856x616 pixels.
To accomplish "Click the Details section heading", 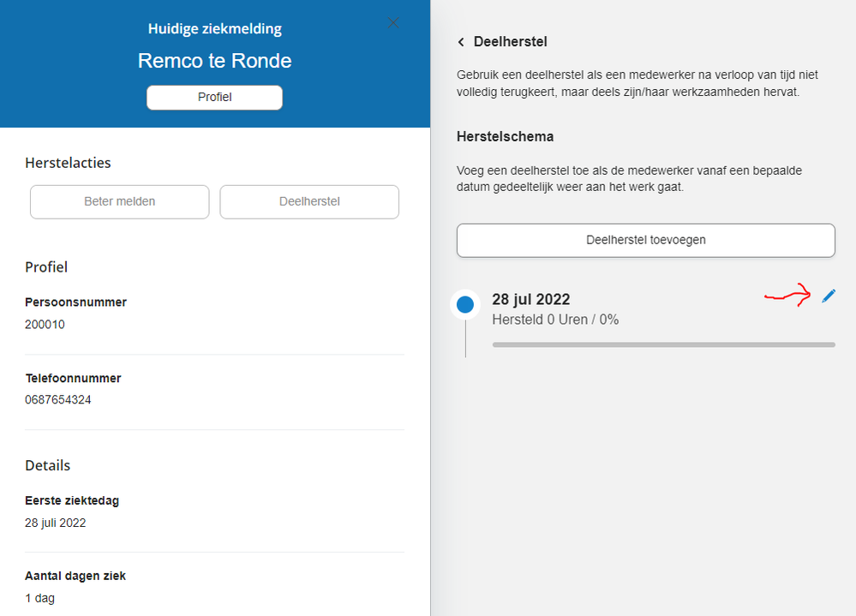I will 47,465.
